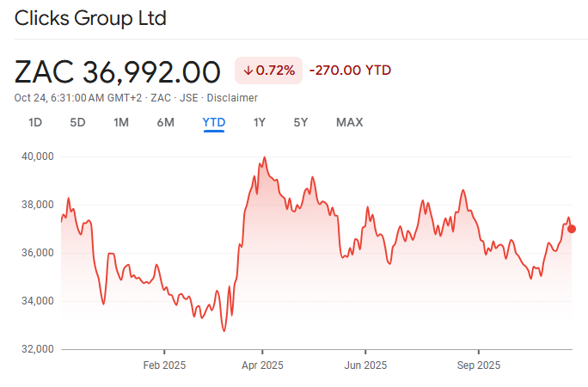Open the 6M range tab

click(x=166, y=122)
